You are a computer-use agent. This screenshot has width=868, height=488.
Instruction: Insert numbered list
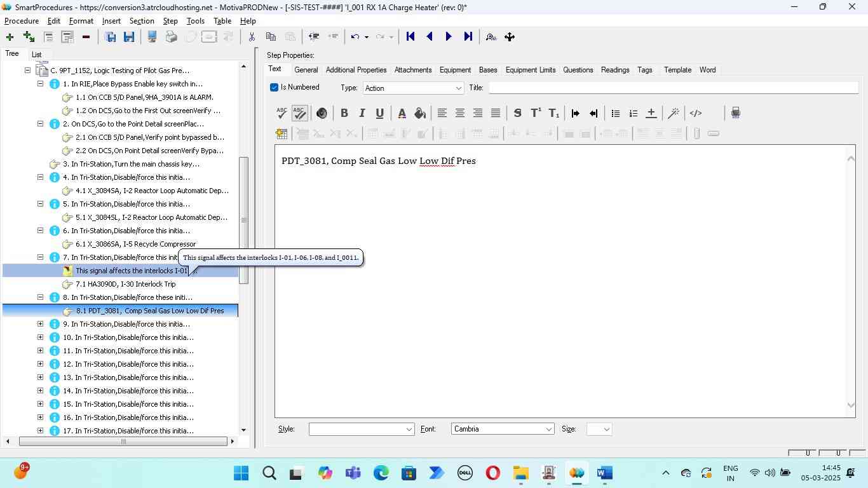(633, 113)
